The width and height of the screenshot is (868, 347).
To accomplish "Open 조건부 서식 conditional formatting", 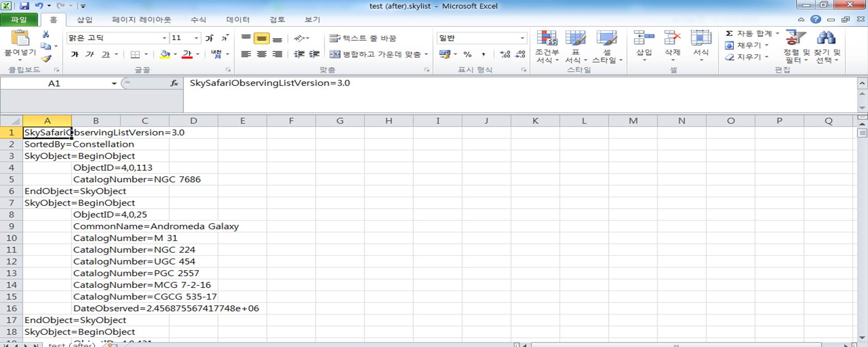I will (x=547, y=47).
